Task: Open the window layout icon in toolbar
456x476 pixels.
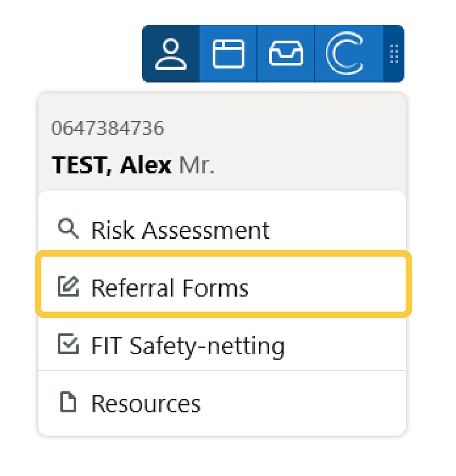Action: point(228,54)
